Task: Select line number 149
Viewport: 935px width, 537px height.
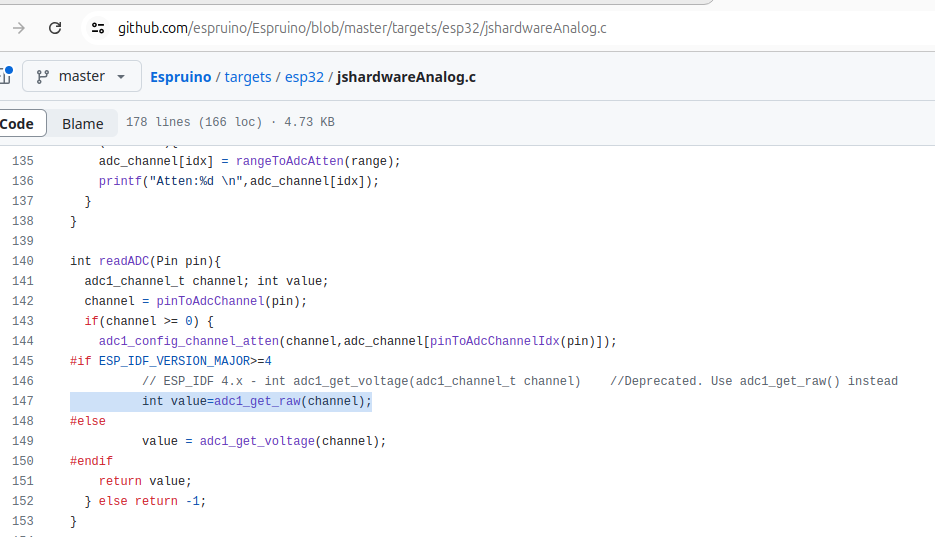Action: click(x=23, y=441)
